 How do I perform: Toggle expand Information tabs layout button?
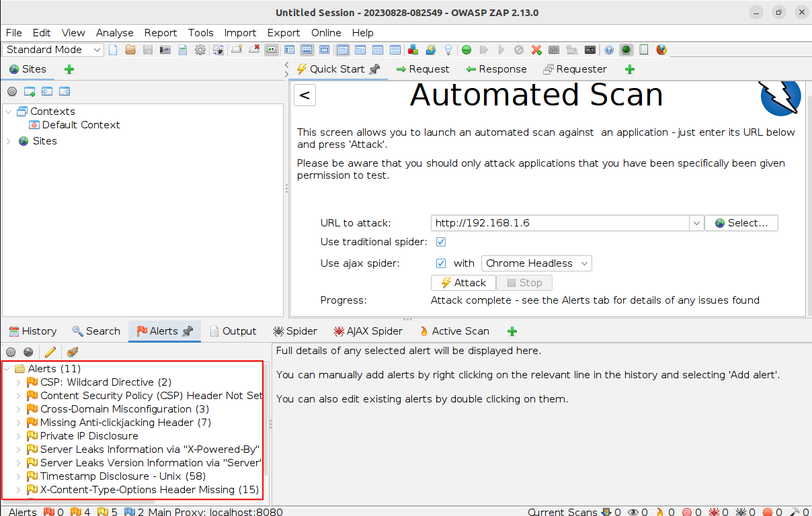click(x=307, y=50)
